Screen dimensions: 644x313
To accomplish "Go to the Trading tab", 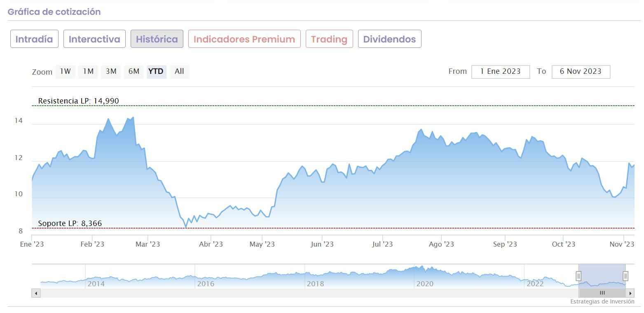I will tap(329, 39).
